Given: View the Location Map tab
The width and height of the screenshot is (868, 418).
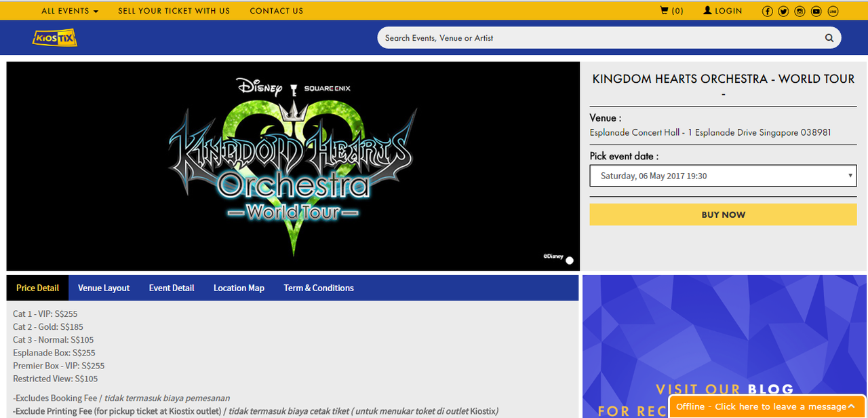Looking at the screenshot, I should pyautogui.click(x=239, y=288).
